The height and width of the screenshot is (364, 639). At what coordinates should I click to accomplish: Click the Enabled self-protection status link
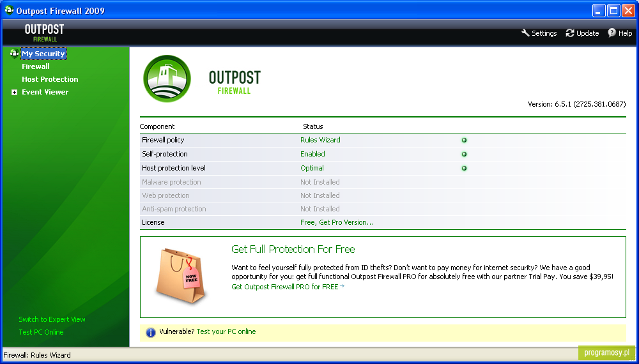[x=312, y=154]
